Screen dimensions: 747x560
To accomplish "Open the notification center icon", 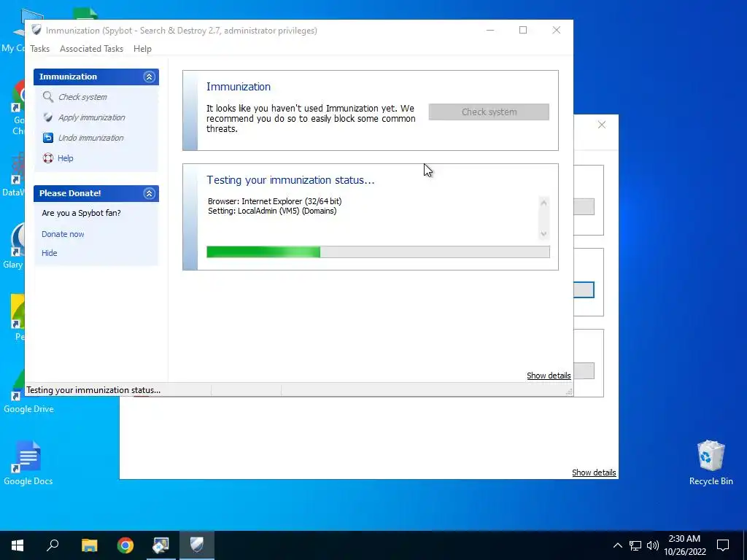I will pos(723,545).
